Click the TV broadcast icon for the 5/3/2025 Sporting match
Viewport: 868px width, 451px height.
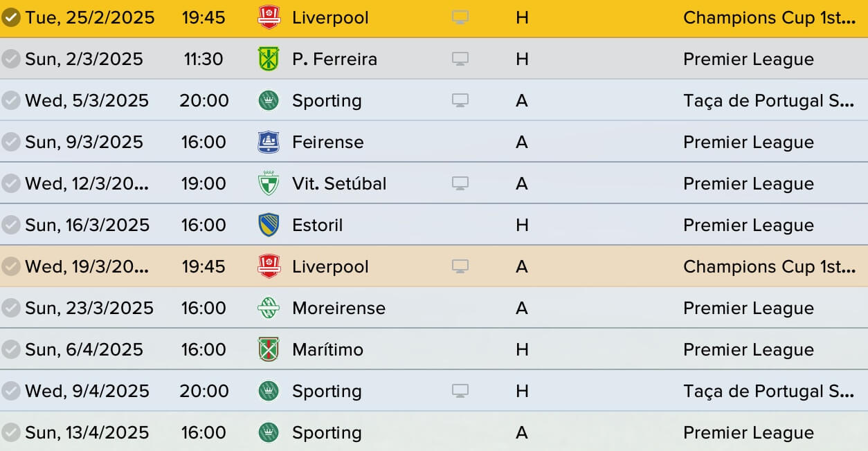(x=460, y=100)
